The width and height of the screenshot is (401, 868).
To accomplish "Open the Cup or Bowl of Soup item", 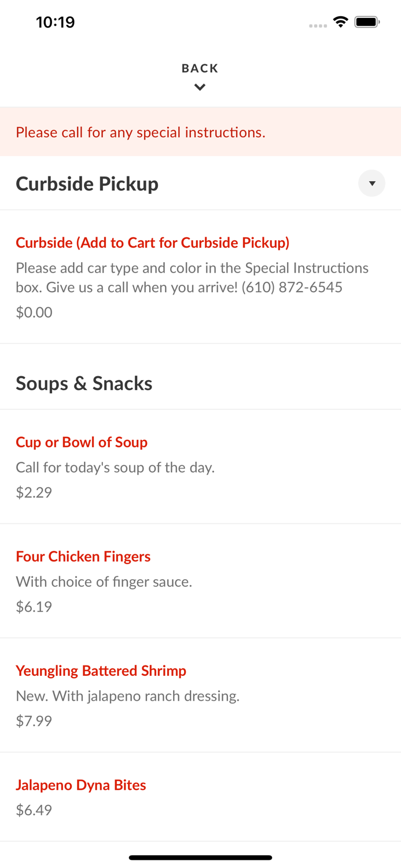I will click(x=82, y=442).
